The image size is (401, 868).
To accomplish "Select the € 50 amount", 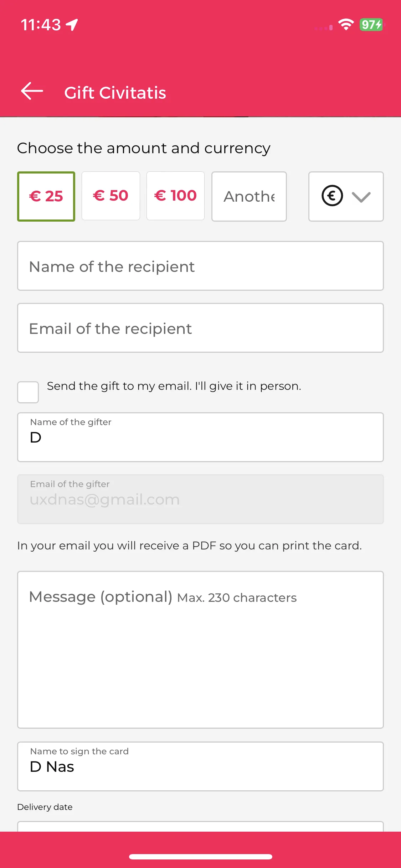I will [111, 196].
